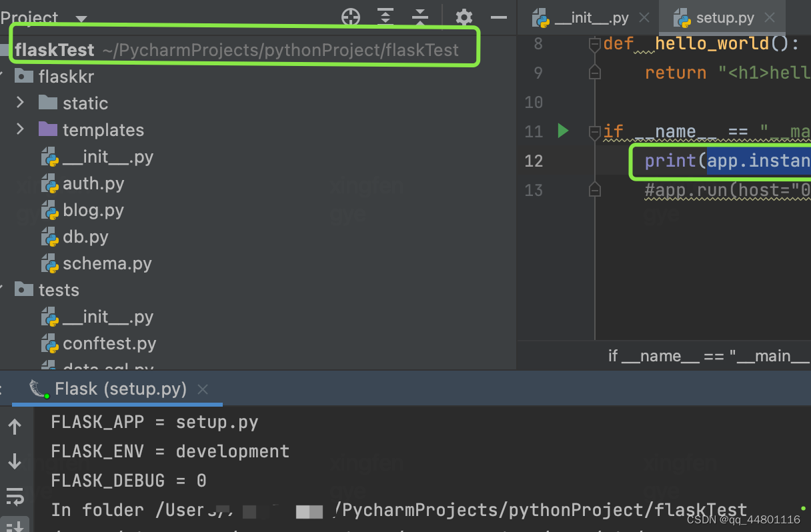Expand the templates folder chevron
The height and width of the screenshot is (532, 811).
[20, 129]
